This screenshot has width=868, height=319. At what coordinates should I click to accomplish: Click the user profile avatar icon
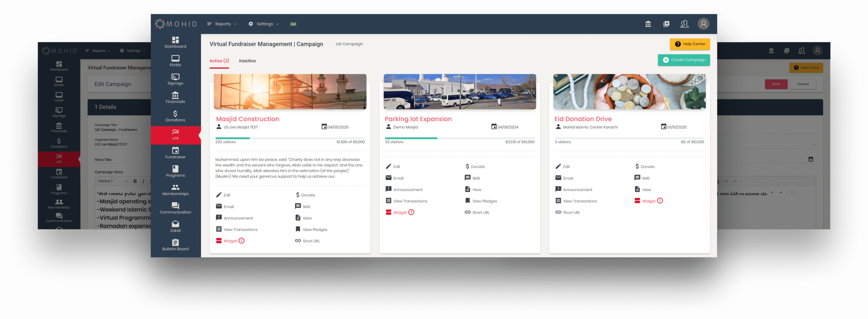(703, 24)
